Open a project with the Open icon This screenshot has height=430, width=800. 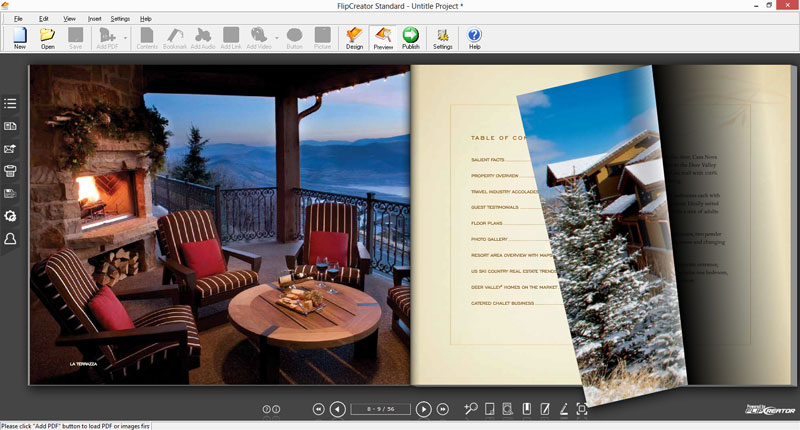(x=47, y=38)
